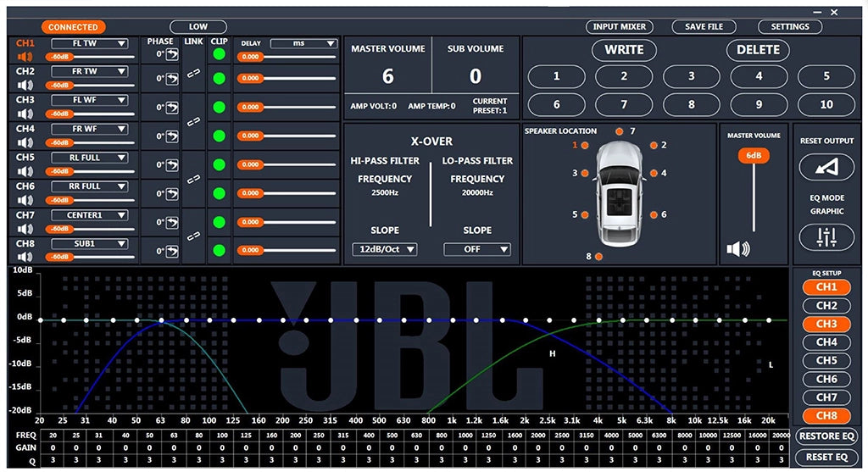The width and height of the screenshot is (868, 472).
Task: Invert CH1 phase icon
Action: pyautogui.click(x=173, y=53)
